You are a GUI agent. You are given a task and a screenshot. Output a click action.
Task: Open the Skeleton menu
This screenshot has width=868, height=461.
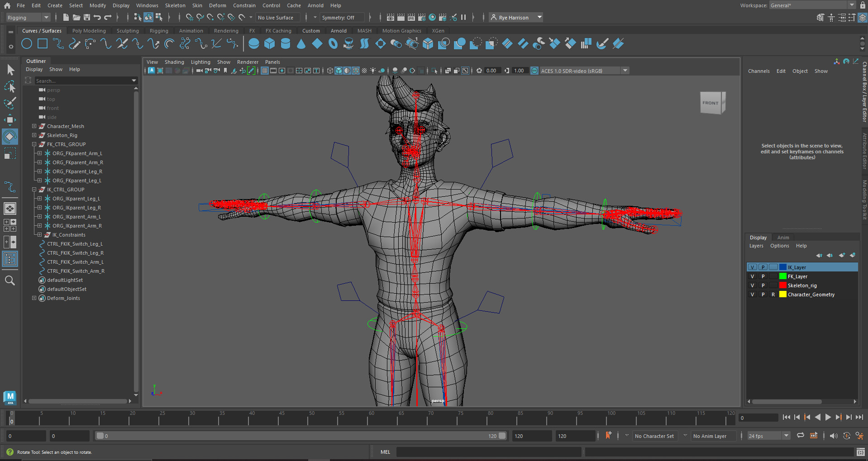point(175,5)
